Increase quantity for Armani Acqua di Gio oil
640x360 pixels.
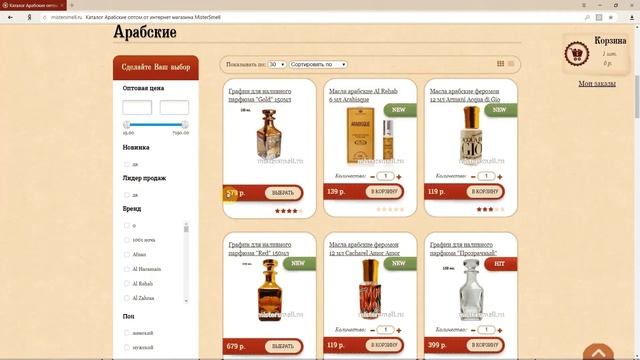tap(500, 177)
